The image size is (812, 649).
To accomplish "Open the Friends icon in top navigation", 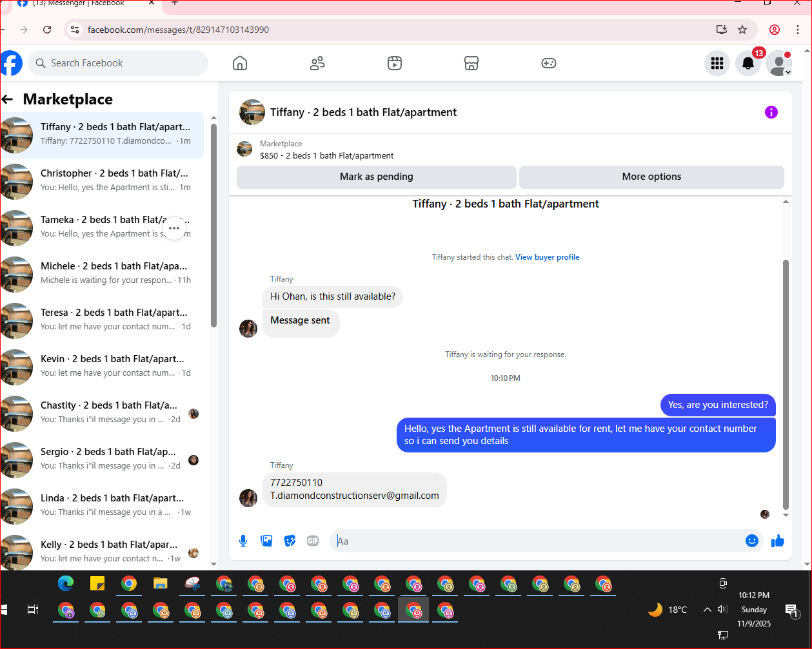I will click(317, 63).
